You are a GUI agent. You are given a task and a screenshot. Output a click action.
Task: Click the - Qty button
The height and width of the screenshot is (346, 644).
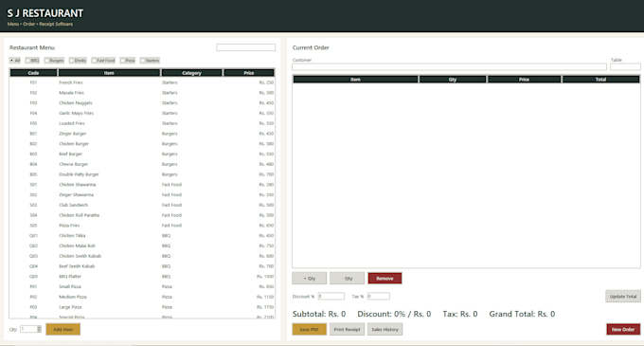point(347,278)
